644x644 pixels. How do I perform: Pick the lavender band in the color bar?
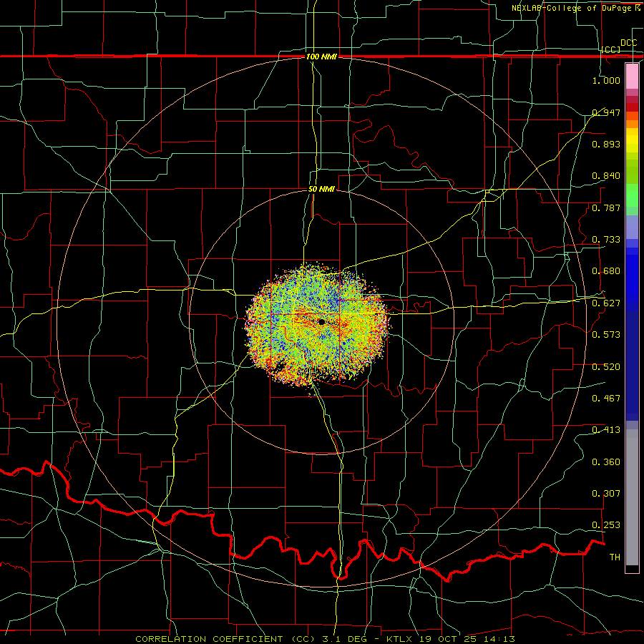click(x=632, y=227)
